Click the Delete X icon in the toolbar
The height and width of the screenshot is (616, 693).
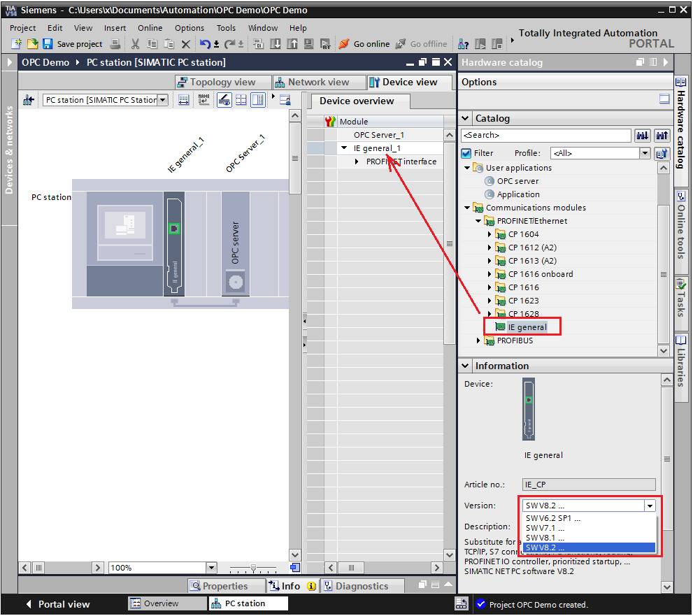pos(185,44)
